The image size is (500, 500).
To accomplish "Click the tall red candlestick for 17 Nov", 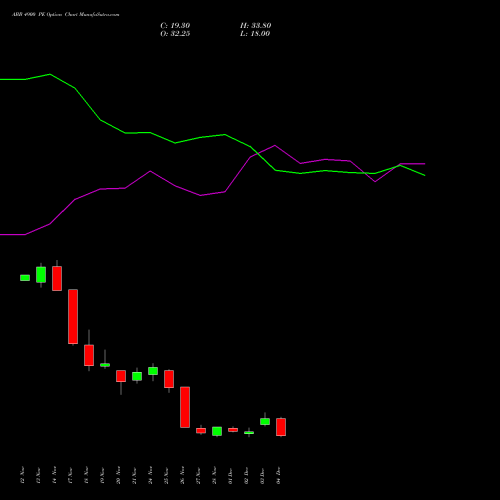I will (x=73, y=317).
